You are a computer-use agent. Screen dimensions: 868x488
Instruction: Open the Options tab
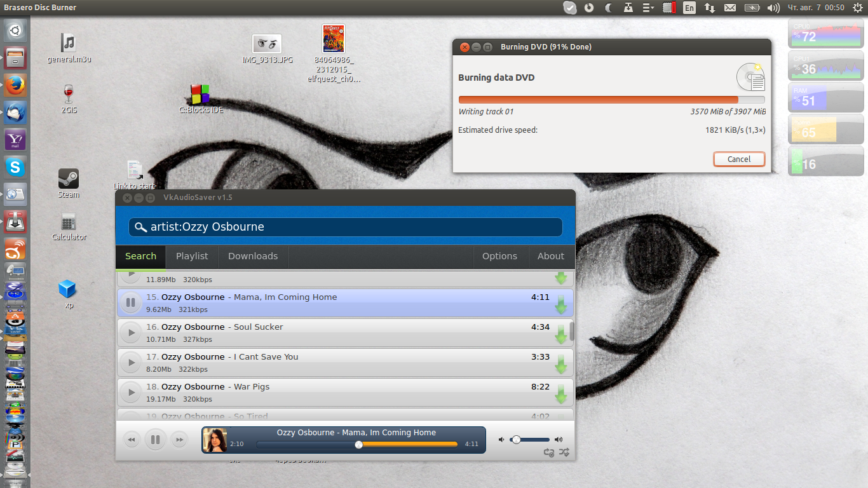click(499, 256)
